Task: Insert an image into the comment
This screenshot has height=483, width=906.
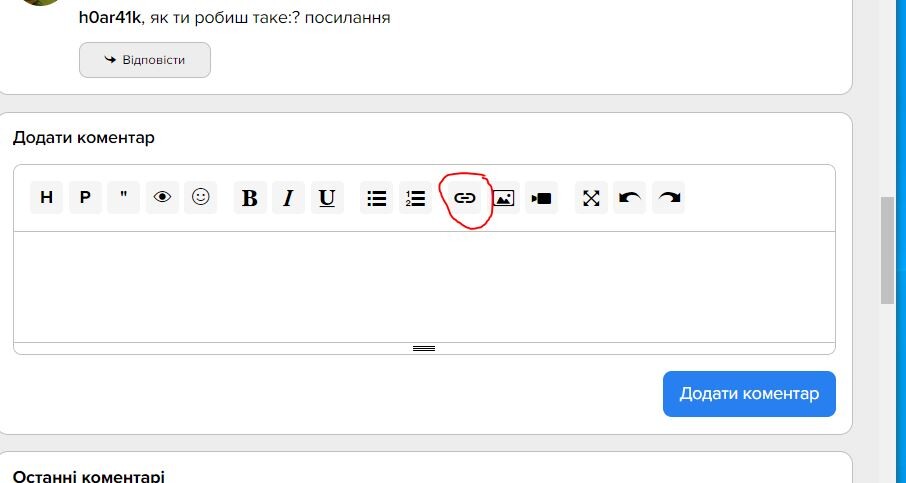Action: click(503, 198)
